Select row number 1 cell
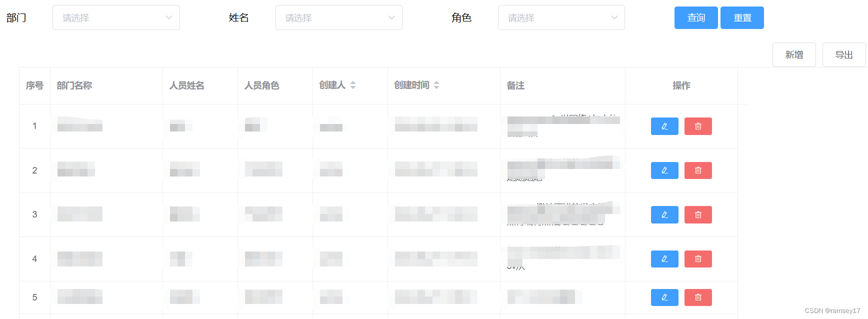The height and width of the screenshot is (319, 868). [34, 126]
